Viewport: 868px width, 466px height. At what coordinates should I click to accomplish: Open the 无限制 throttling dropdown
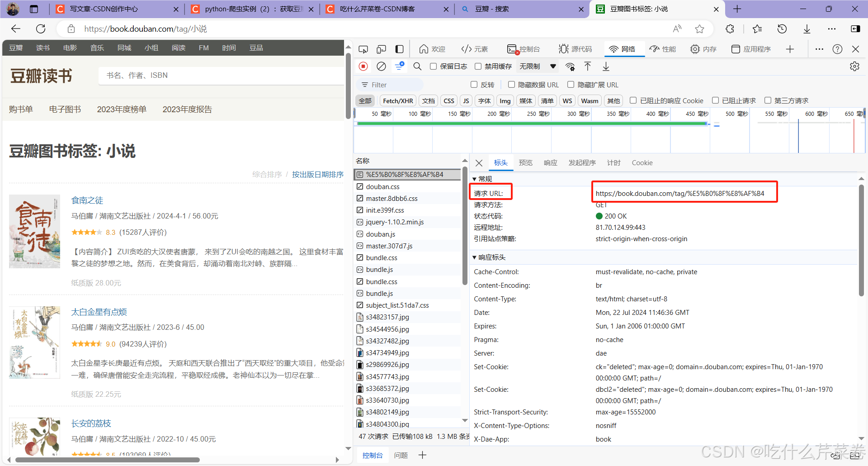(538, 67)
